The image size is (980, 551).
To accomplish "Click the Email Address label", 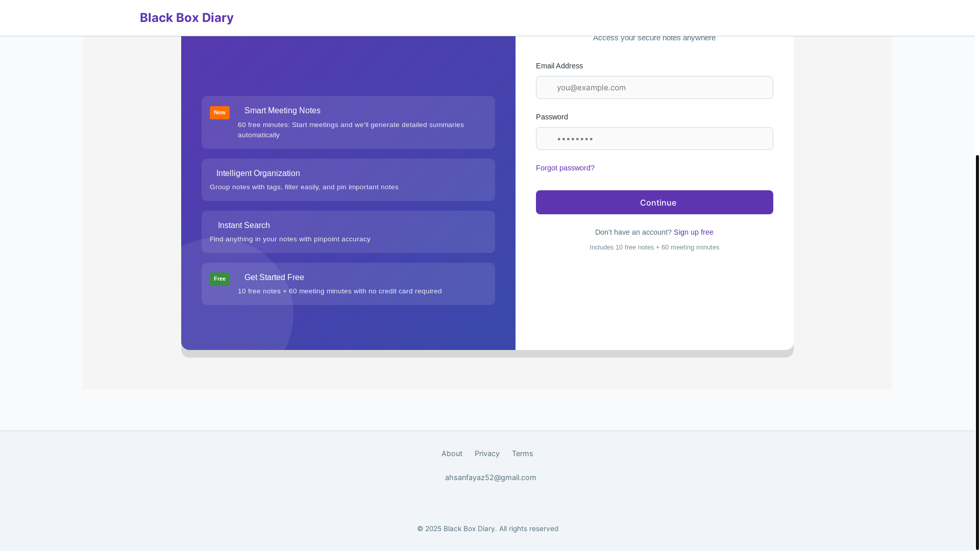I will click(559, 66).
